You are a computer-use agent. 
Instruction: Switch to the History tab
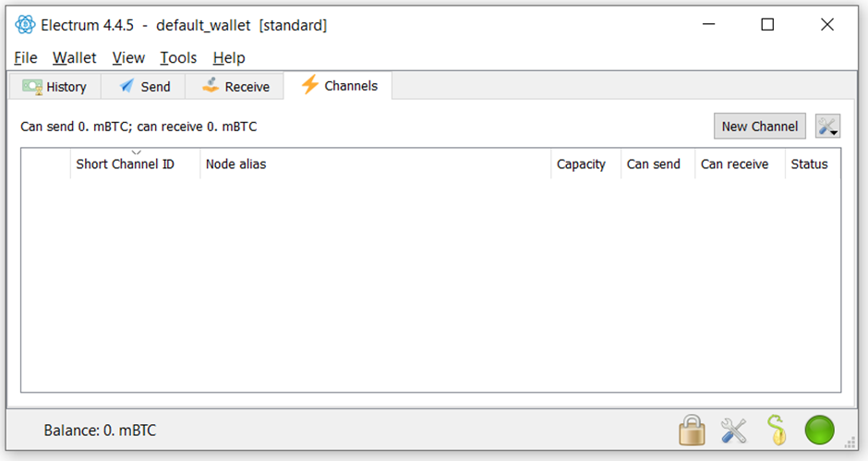54,87
